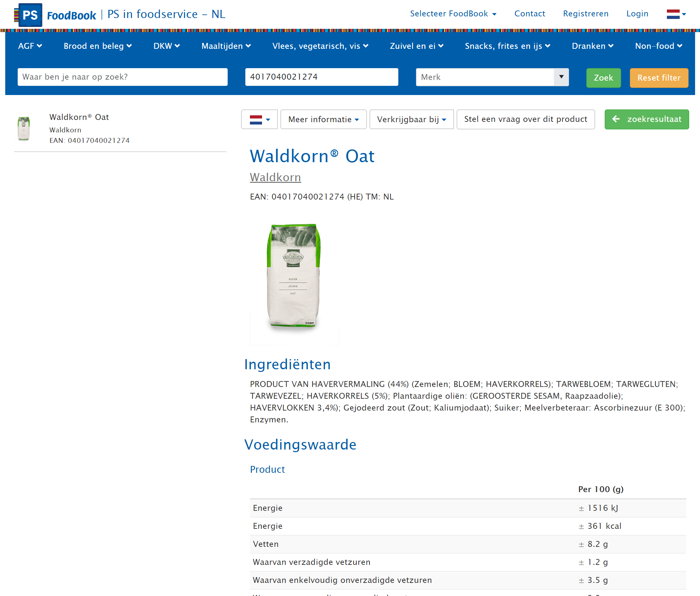Expand the Meer informatie dropdown
700x596 pixels.
point(323,119)
